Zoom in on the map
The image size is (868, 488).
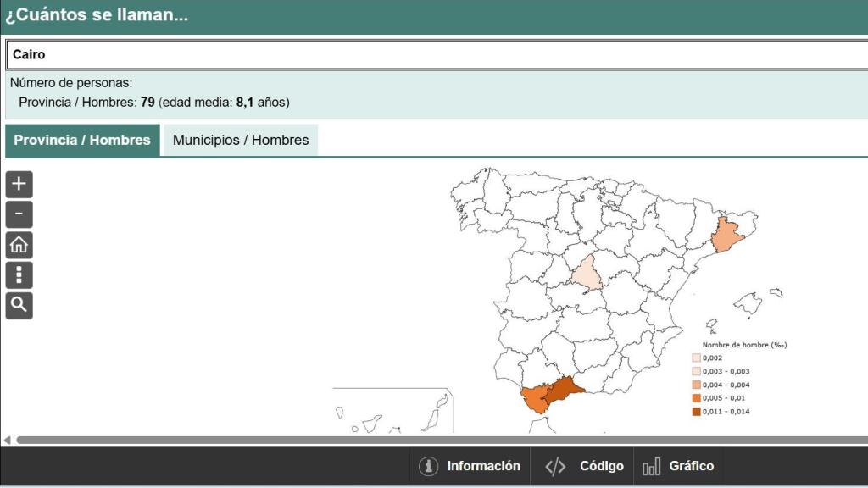click(x=19, y=184)
